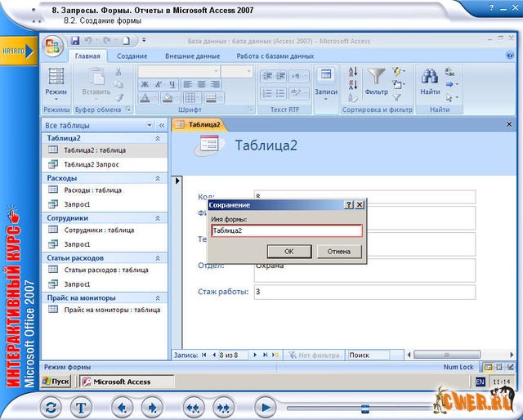Open the View mode dropdown
This screenshot has width=523, height=420.
(x=56, y=92)
